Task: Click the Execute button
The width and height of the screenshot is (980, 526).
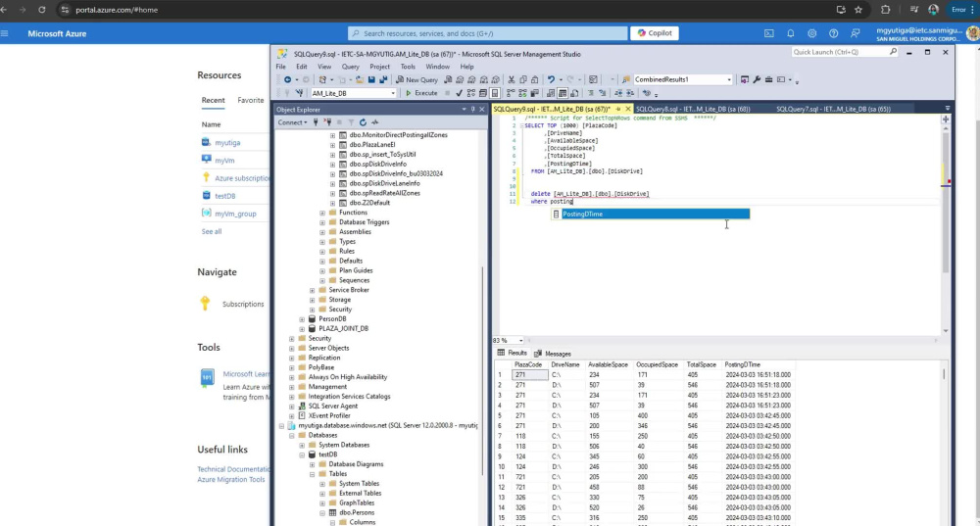Action: [x=421, y=93]
